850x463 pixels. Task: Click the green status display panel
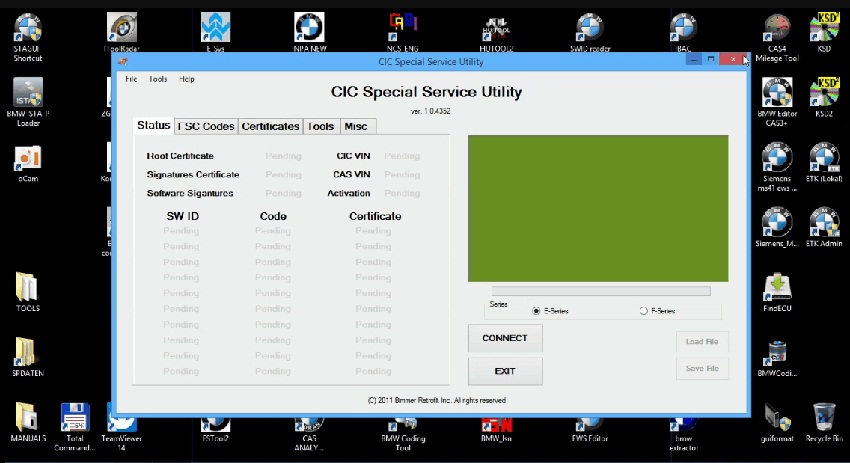pos(598,208)
